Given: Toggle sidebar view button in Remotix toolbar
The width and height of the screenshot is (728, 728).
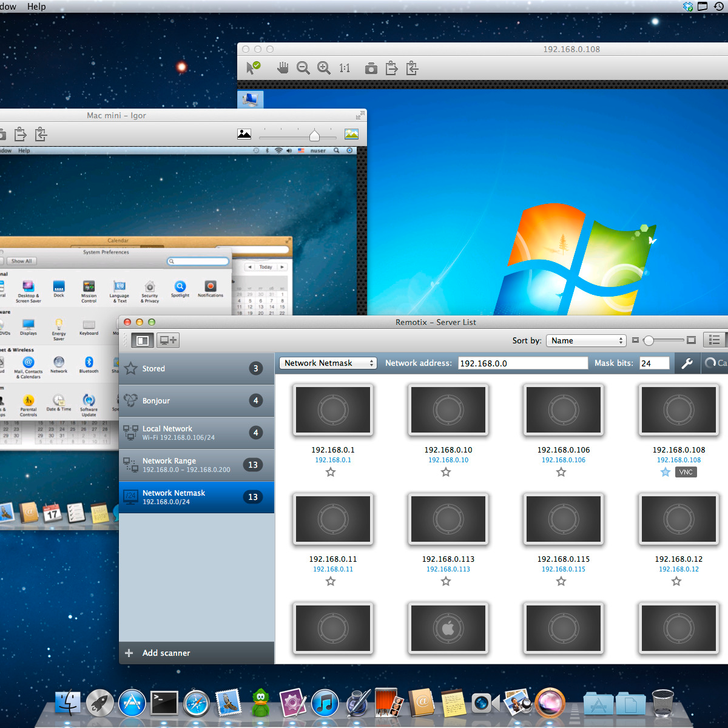Looking at the screenshot, I should (143, 340).
